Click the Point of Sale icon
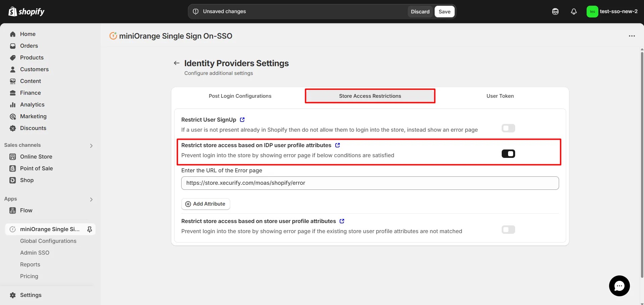Screen dimensions: 644x305 pos(13,169)
